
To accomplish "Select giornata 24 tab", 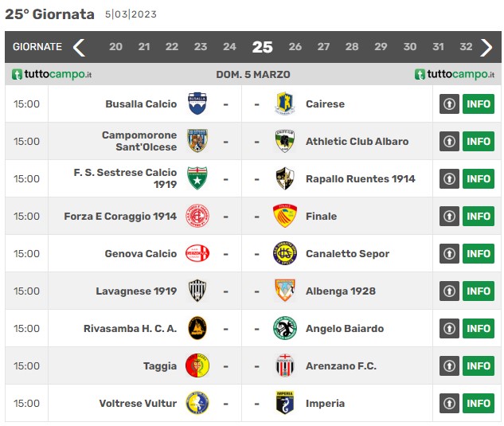I will coord(229,47).
